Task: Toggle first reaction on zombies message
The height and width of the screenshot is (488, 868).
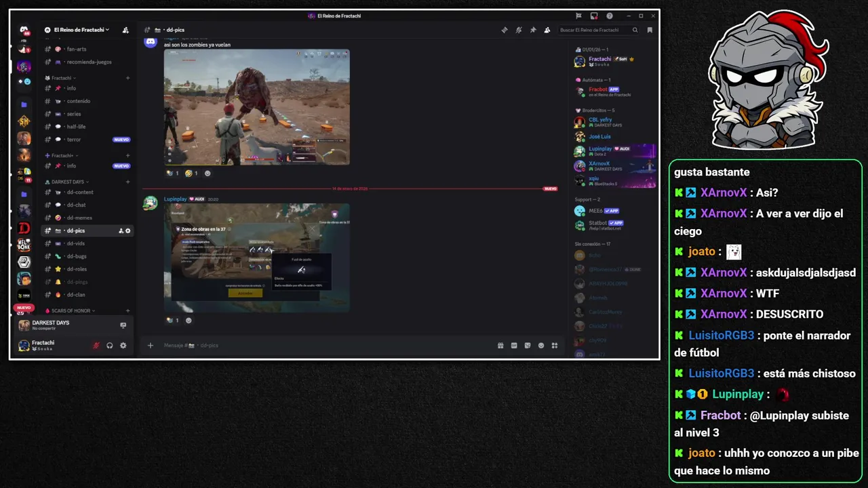Action: [x=172, y=174]
